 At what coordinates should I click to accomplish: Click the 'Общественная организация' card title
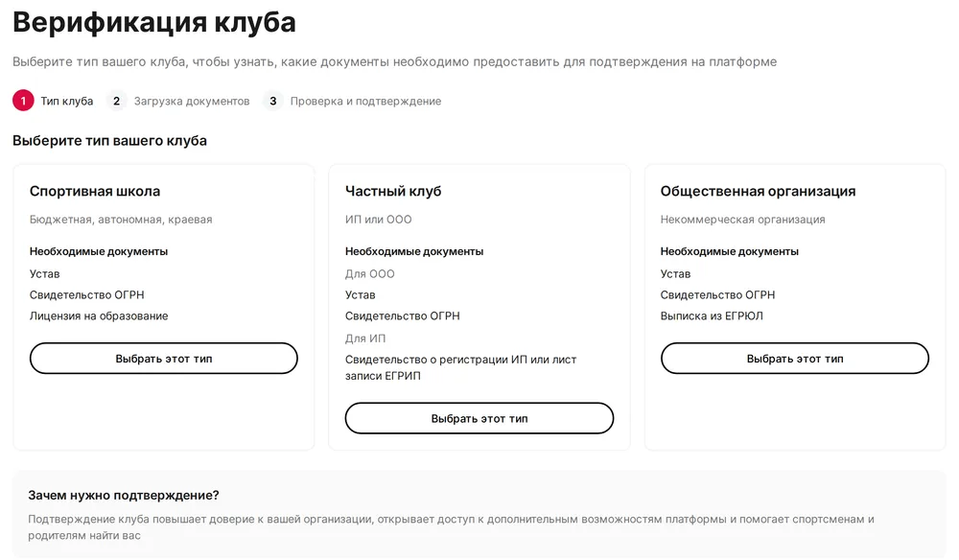coord(758,192)
